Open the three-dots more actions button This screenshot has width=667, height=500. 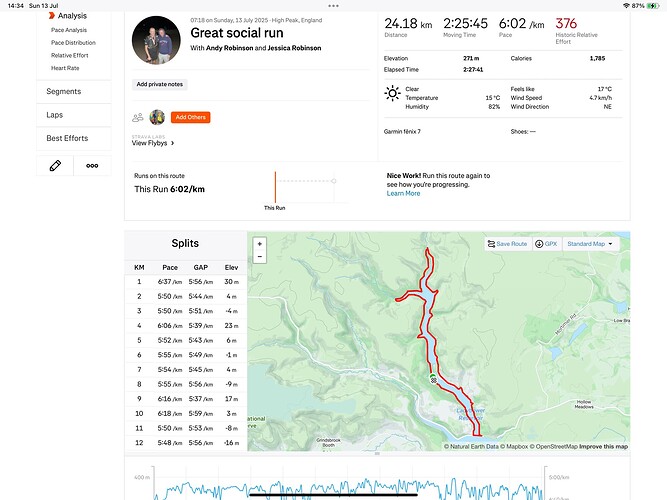point(92,166)
